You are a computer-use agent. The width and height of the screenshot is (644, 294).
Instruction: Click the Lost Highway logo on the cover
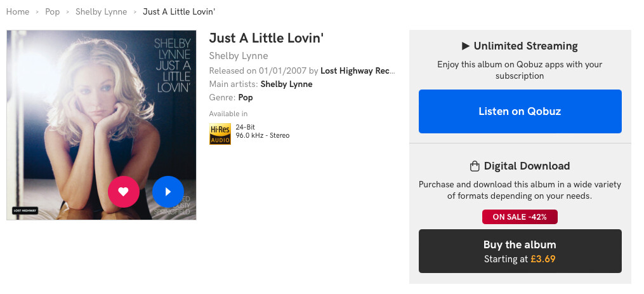click(x=25, y=210)
